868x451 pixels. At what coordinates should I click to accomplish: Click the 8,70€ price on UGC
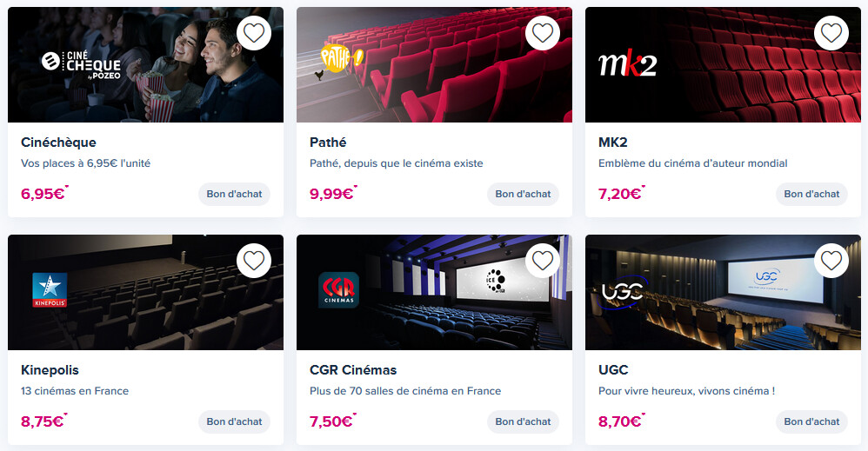pyautogui.click(x=619, y=422)
